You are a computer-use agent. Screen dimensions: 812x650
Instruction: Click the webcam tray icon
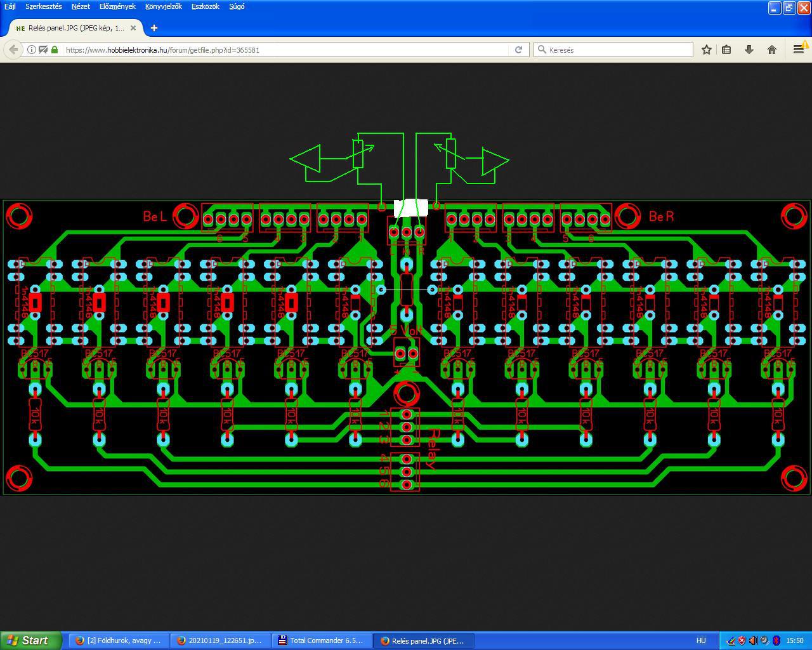764,640
